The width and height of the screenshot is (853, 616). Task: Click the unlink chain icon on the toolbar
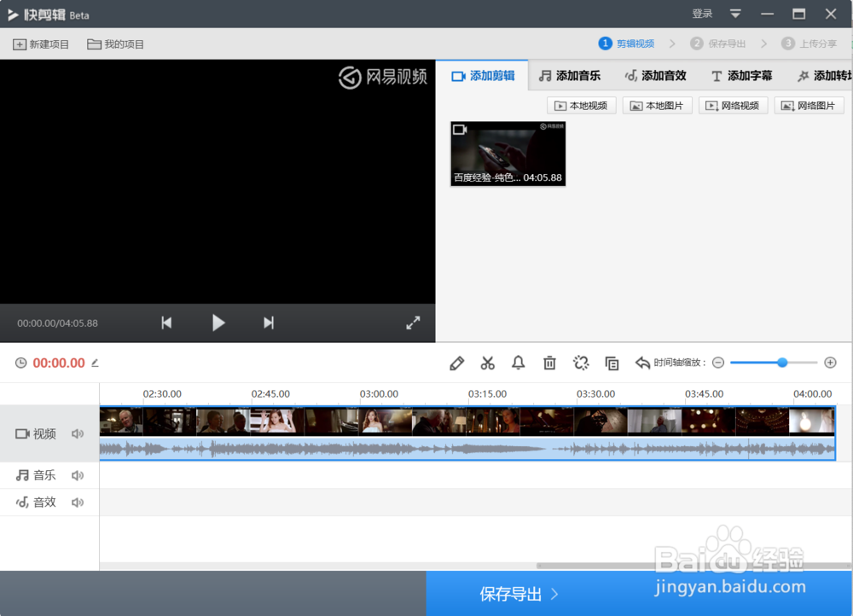pyautogui.click(x=581, y=363)
